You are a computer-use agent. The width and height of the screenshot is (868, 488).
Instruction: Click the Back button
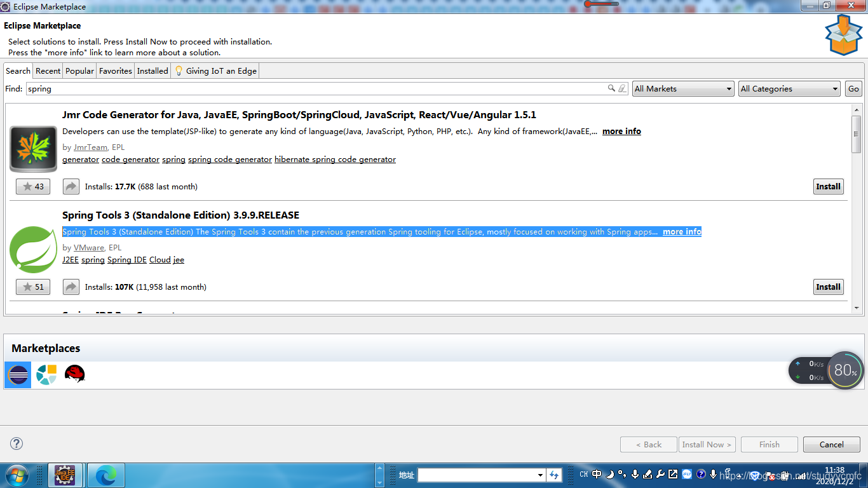coord(649,444)
